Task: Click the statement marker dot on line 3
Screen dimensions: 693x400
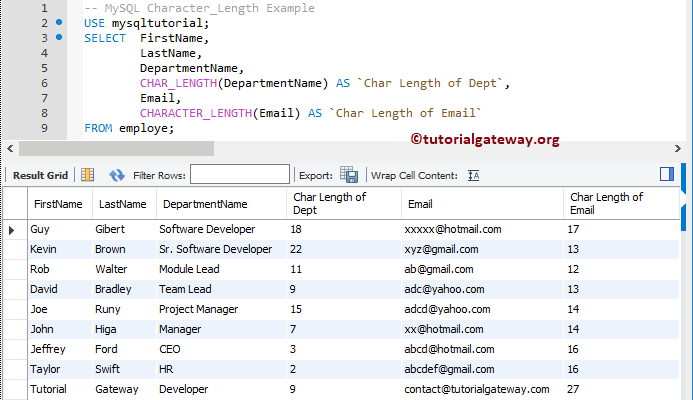Action: point(59,37)
